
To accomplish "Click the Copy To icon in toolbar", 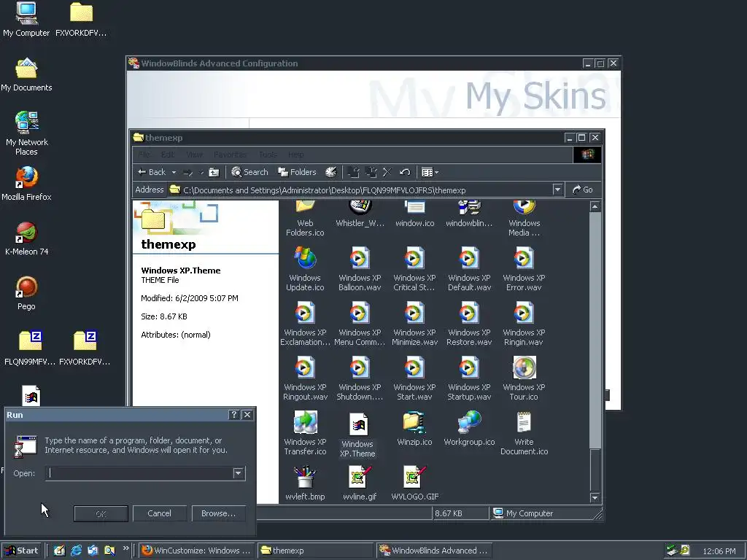I will tap(371, 172).
